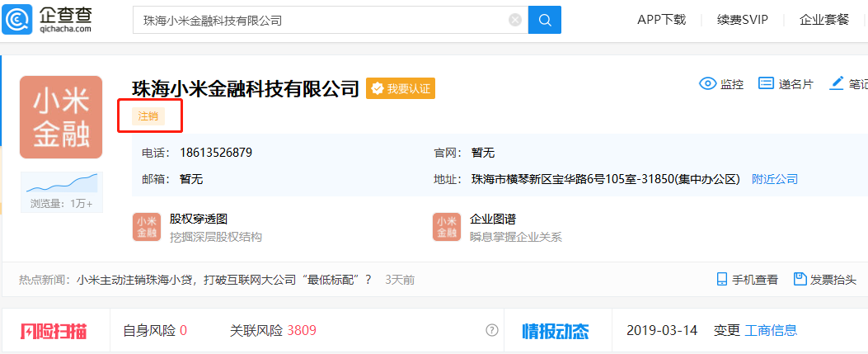The width and height of the screenshot is (868, 354).
Task: Open the 企业图谱 link
Action: [493, 219]
